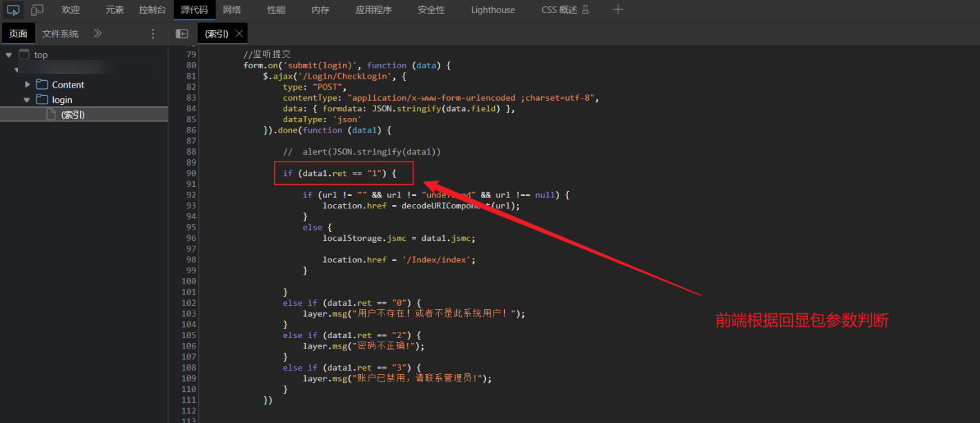
Task: Click the Content folder icon
Action: pyautogui.click(x=42, y=85)
